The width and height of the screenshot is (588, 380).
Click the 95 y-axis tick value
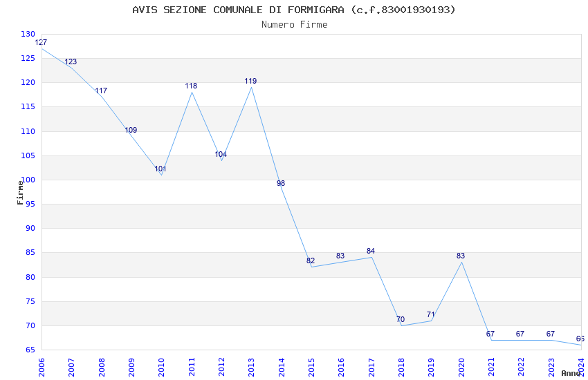[x=30, y=204]
